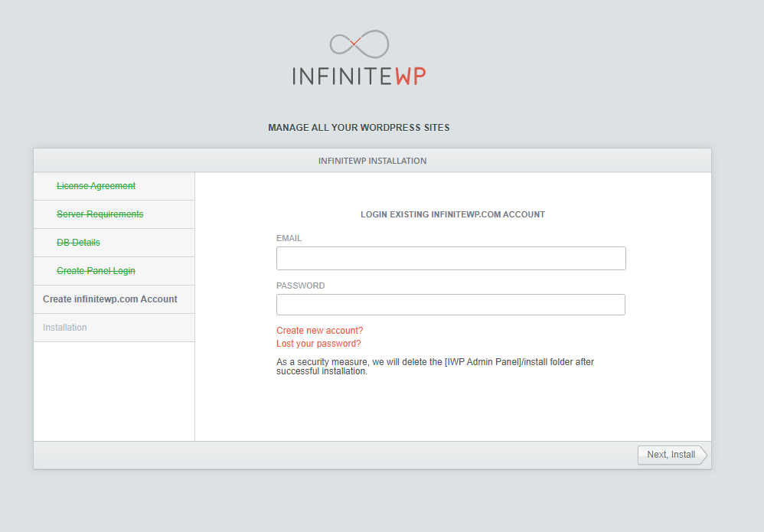The height and width of the screenshot is (532, 764).
Task: Click the INFINITEWP INSTALLATION header text
Action: 372,161
